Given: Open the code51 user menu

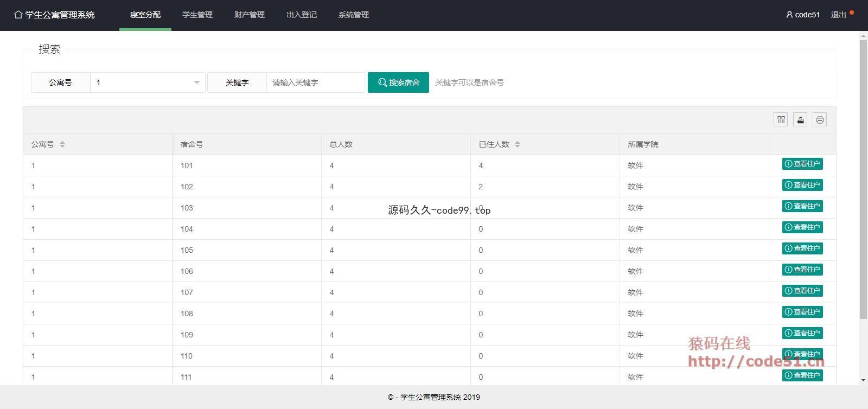Looking at the screenshot, I should click(803, 15).
